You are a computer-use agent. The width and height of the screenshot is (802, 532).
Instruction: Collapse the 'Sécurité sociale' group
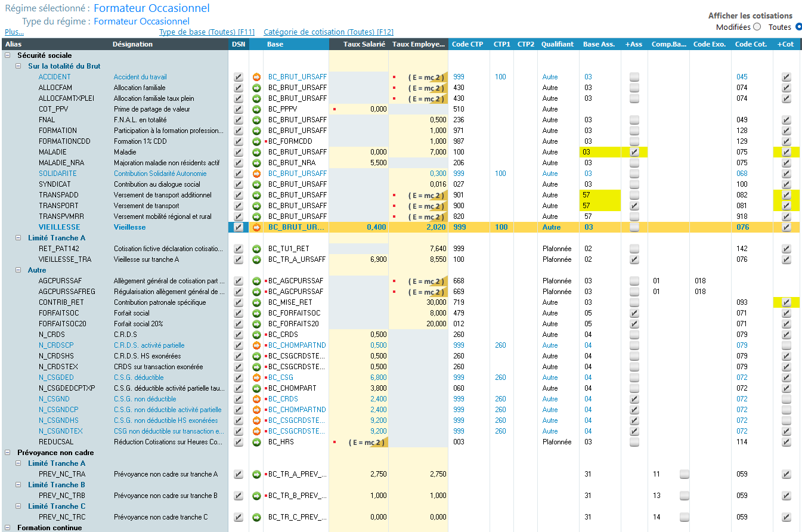point(8,55)
